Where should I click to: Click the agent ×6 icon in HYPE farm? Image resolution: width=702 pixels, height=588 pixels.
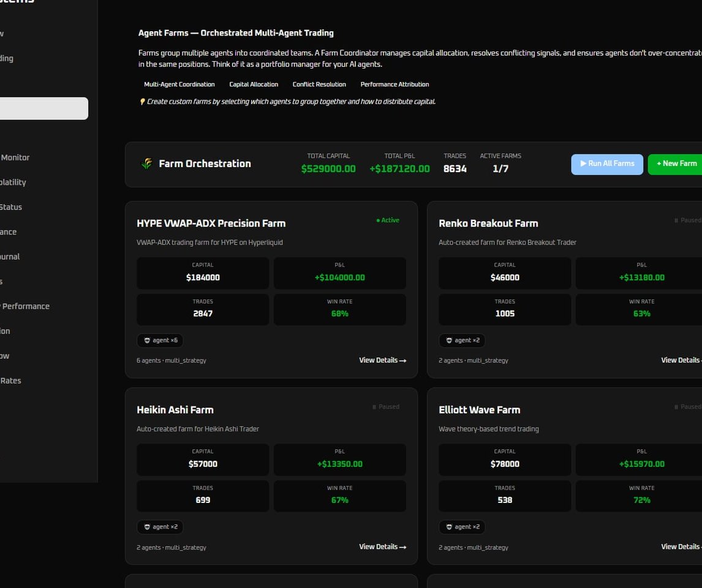(x=147, y=341)
